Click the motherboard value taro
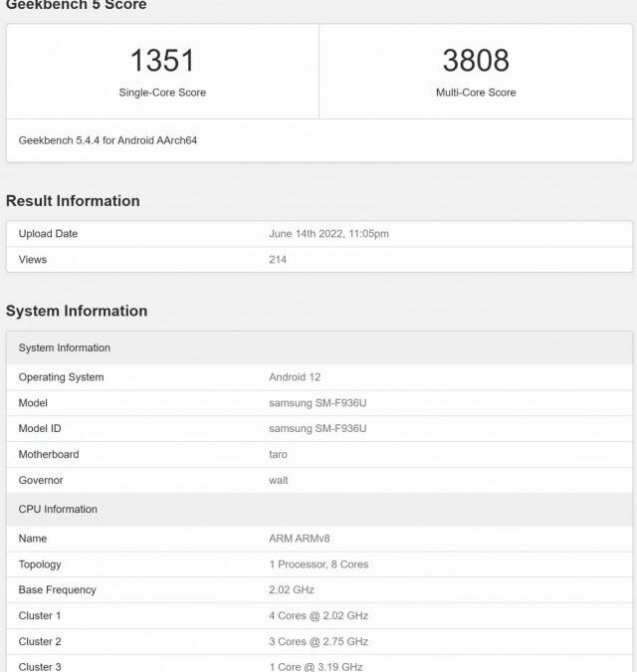The image size is (637, 672). coord(278,455)
